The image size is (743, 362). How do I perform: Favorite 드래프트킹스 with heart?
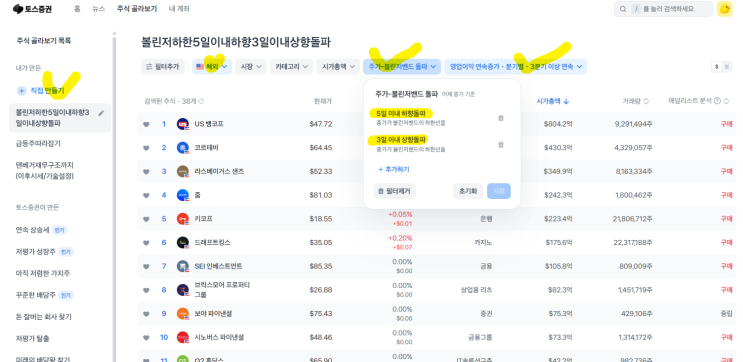(x=146, y=243)
